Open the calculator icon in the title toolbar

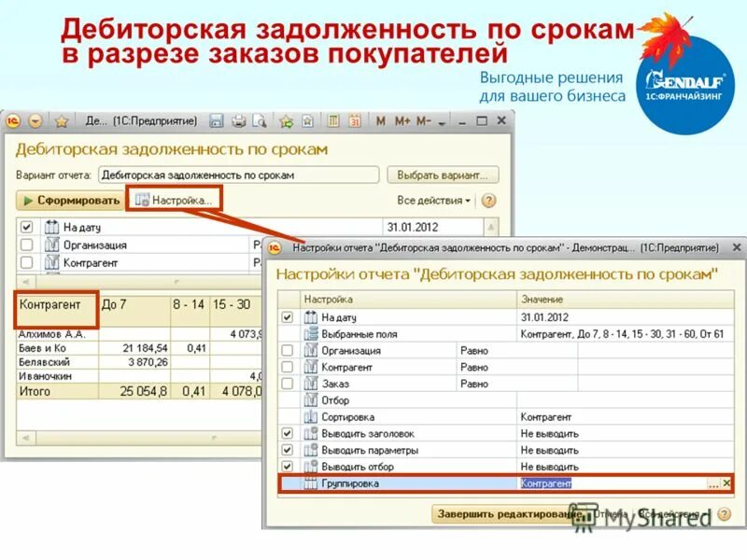click(x=333, y=121)
